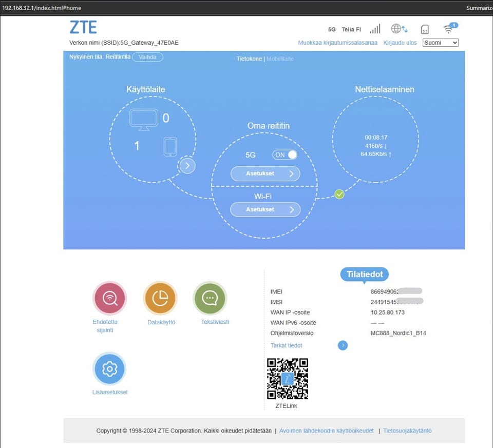Screen dimensions: 493x448
Task: Click the signal strength bars icon
Action: coord(375,29)
